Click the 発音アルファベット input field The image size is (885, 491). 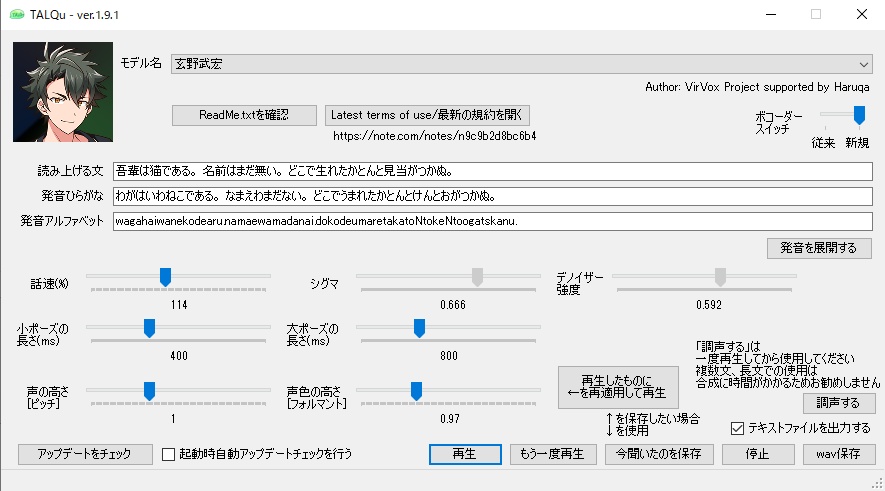tap(493, 221)
